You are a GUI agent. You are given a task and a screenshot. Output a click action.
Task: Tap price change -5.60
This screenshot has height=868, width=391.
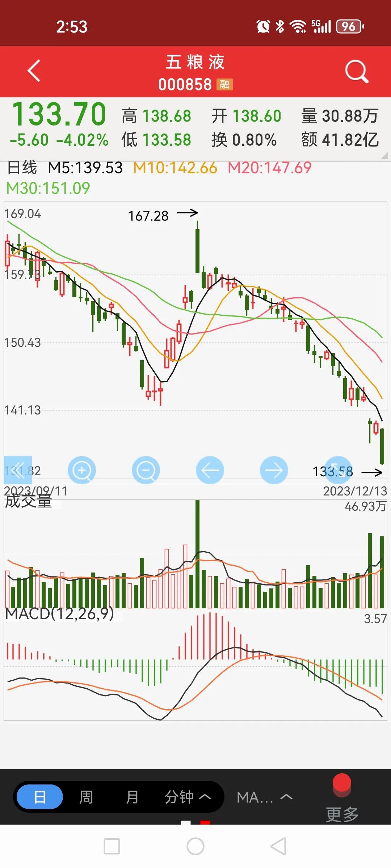click(29, 140)
